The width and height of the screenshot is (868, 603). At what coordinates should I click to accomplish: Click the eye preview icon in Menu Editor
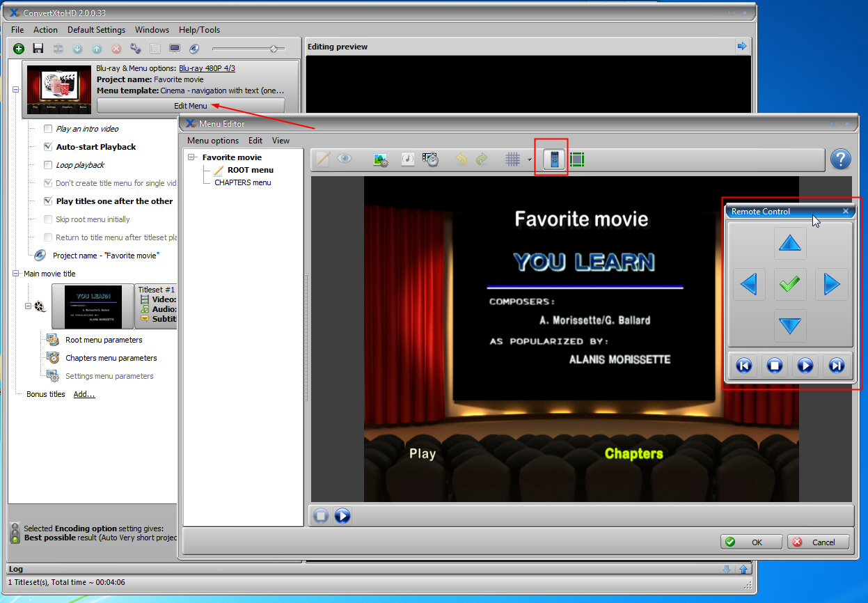click(345, 159)
